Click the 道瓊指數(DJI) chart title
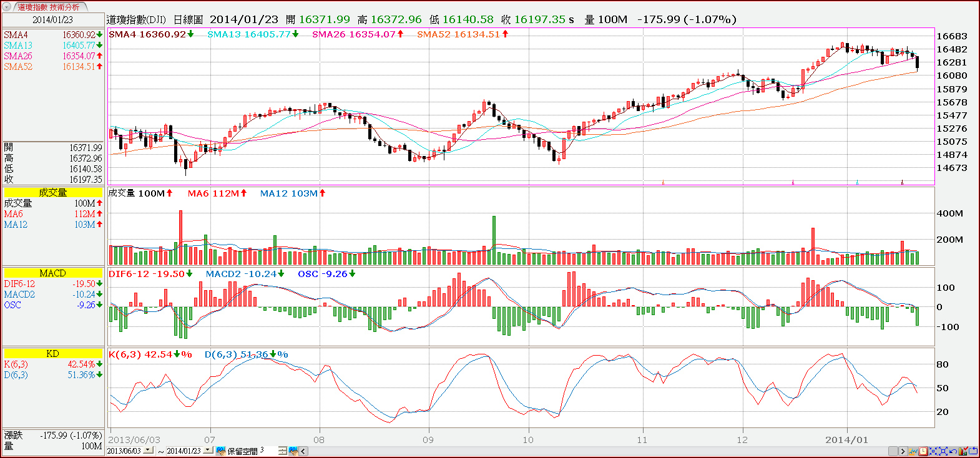This screenshot has width=980, height=458. click(x=136, y=19)
